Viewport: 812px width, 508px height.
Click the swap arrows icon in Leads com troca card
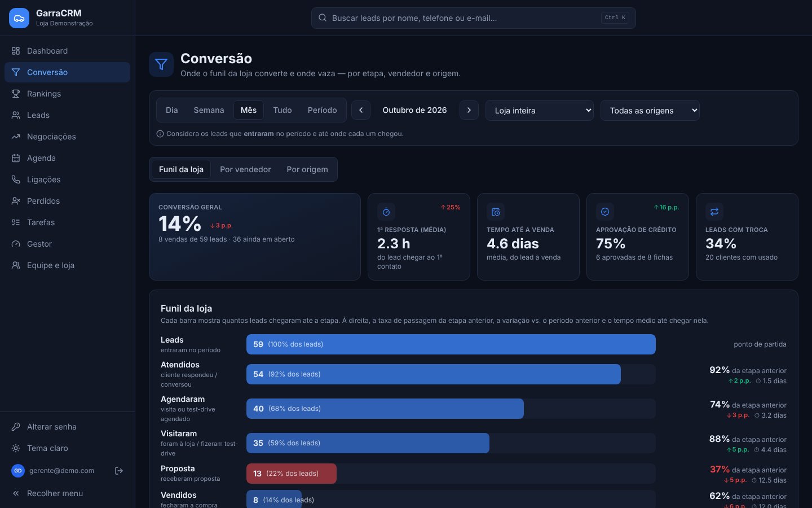click(714, 212)
